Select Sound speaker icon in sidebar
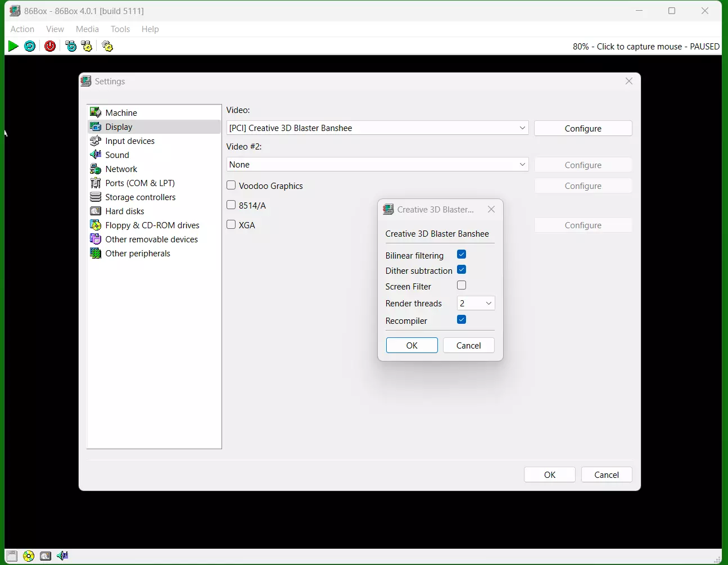This screenshot has width=728, height=565. coord(96,155)
